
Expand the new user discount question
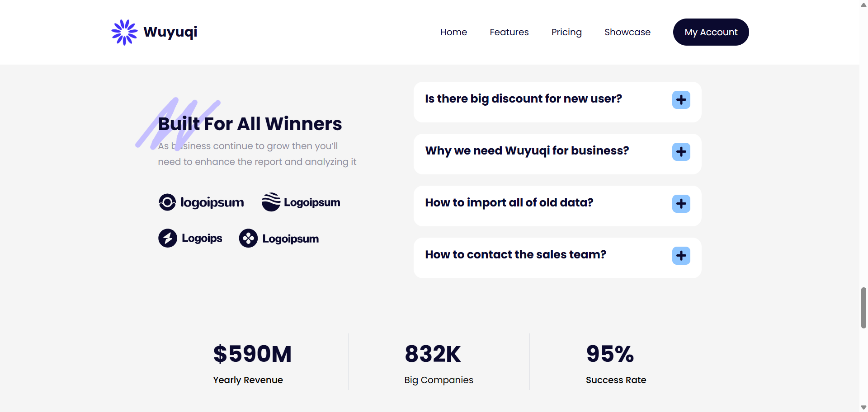point(681,100)
